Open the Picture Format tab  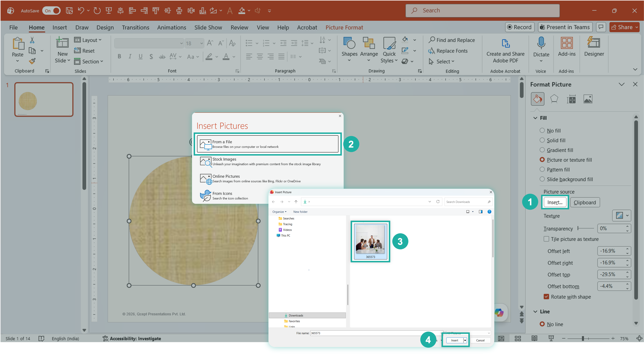tap(344, 27)
